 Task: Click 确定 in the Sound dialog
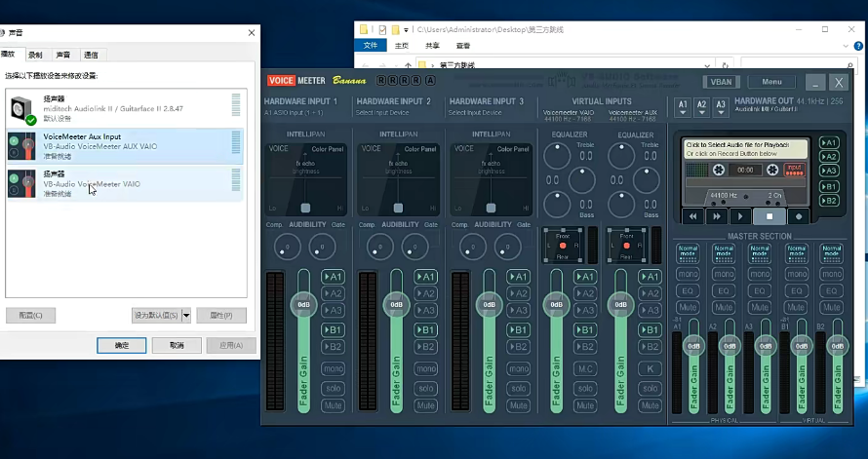[x=122, y=345]
